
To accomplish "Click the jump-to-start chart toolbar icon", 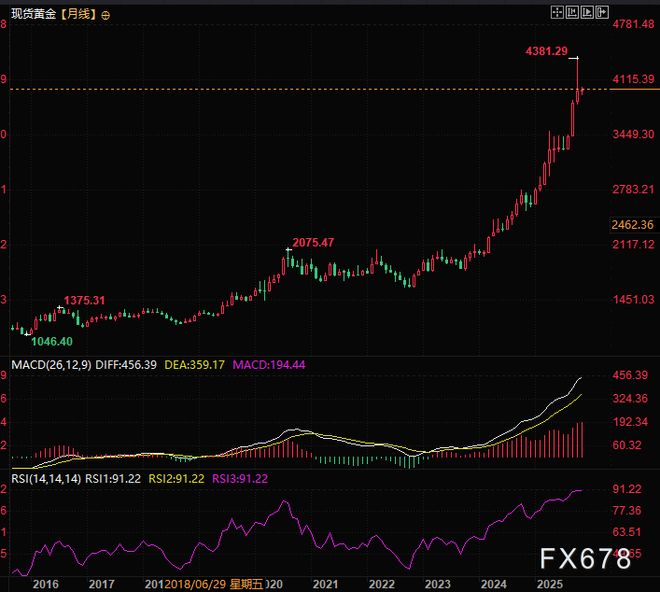I will (572, 12).
